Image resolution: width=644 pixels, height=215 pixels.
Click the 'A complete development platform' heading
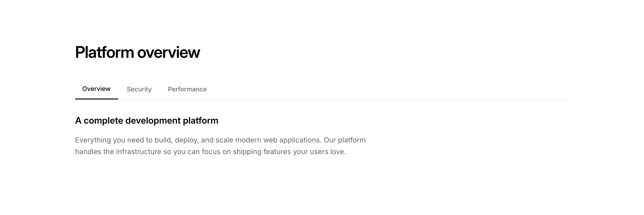pos(146,121)
